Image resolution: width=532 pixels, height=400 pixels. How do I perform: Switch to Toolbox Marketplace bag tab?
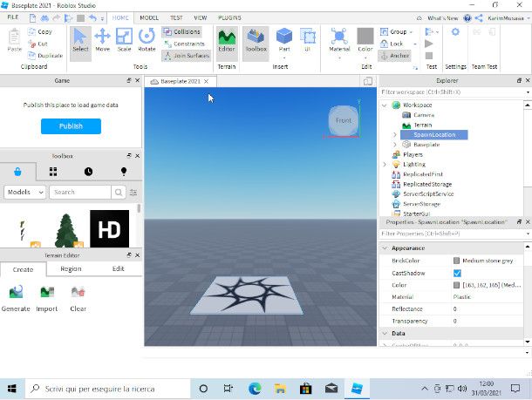pyautogui.click(x=17, y=172)
